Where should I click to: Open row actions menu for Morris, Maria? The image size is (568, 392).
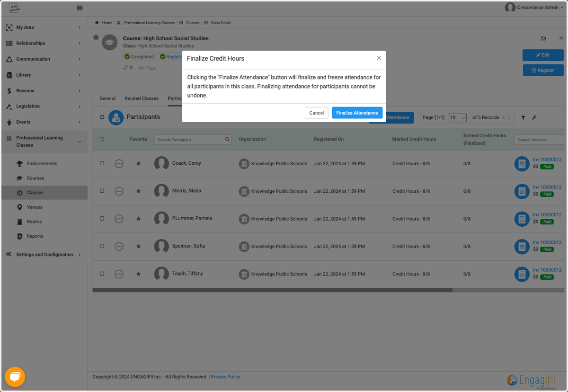pos(119,191)
